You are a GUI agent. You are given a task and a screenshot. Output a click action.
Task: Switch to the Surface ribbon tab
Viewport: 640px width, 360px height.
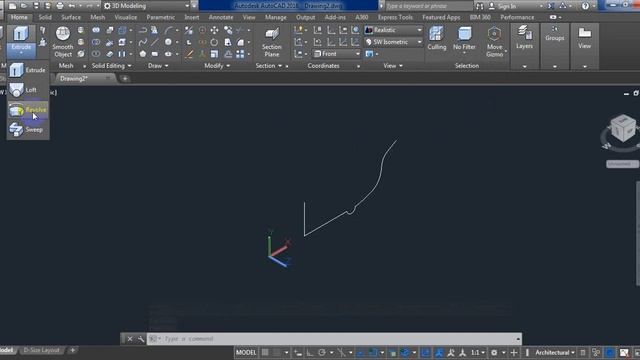[71, 17]
